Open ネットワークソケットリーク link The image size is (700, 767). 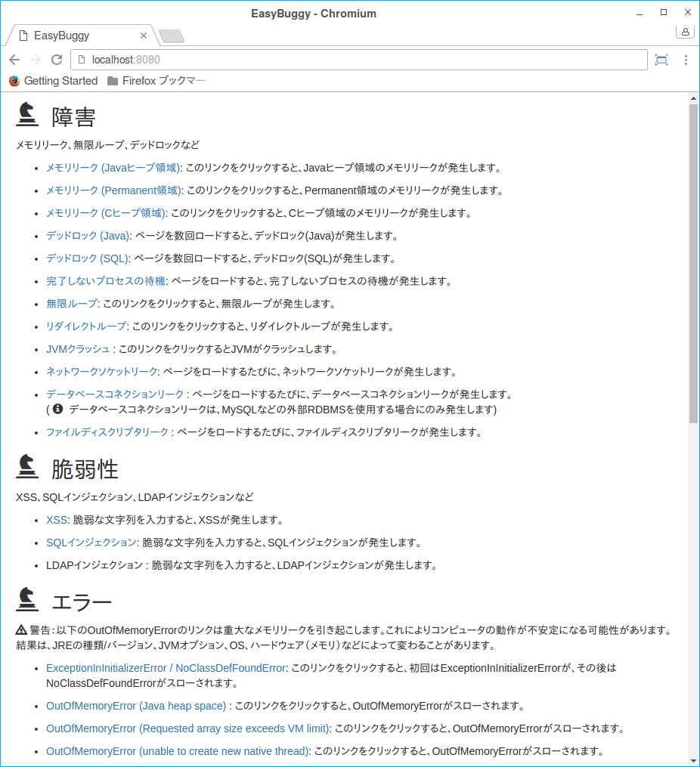pos(102,372)
